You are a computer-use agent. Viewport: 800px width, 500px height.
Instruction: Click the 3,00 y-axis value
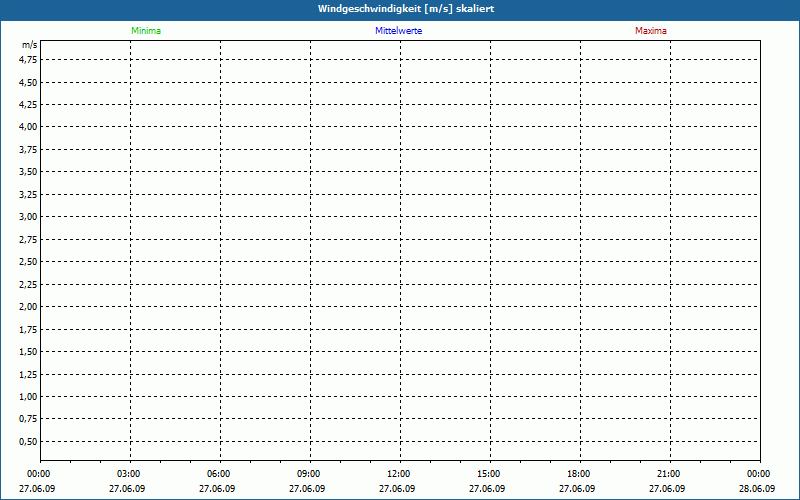tap(28, 217)
